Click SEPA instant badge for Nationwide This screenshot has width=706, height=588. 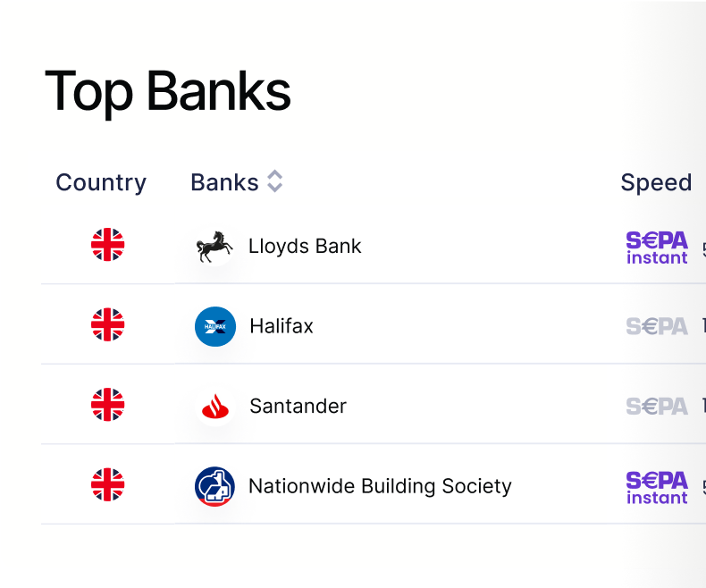(x=657, y=488)
